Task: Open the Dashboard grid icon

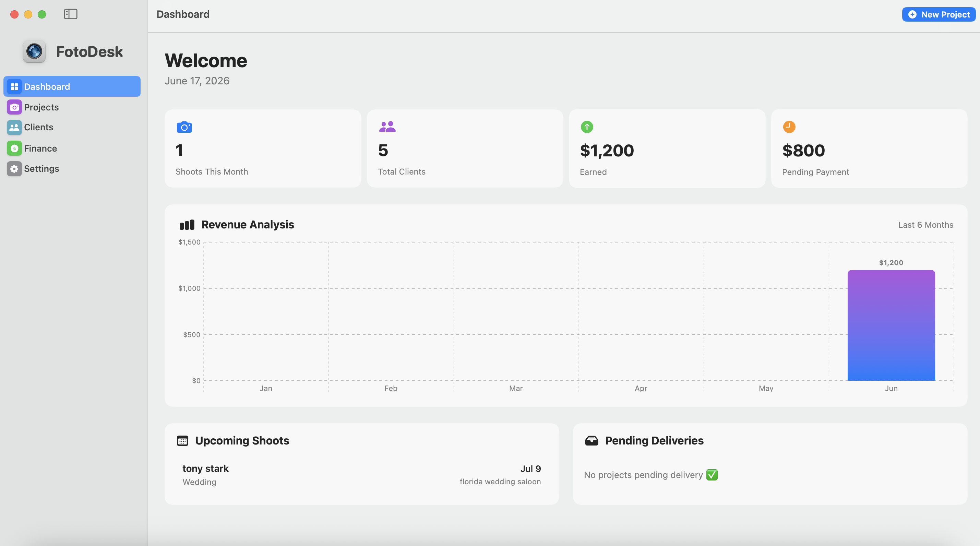Action: [x=14, y=87]
